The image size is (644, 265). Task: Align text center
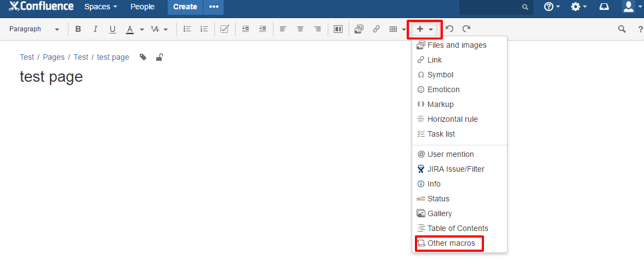[300, 29]
